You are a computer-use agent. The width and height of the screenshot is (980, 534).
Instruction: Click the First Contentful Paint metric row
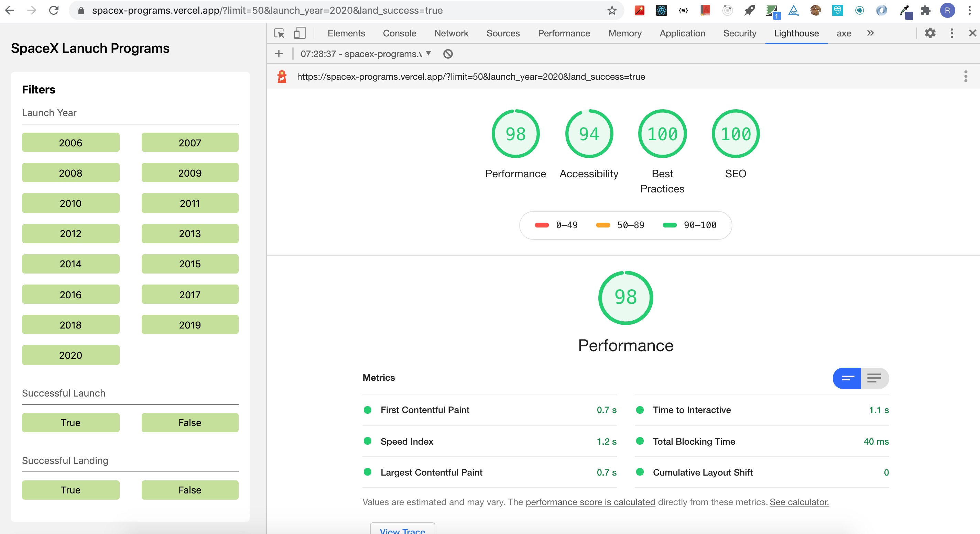click(489, 410)
